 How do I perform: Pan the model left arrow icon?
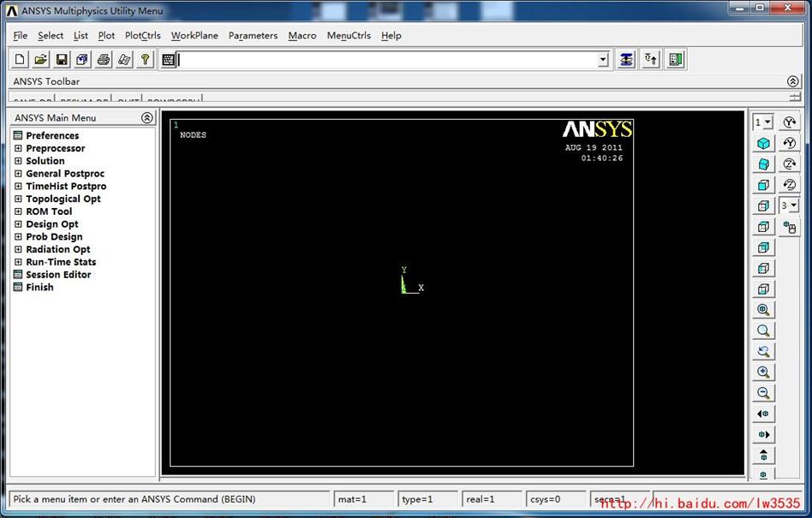pos(763,414)
